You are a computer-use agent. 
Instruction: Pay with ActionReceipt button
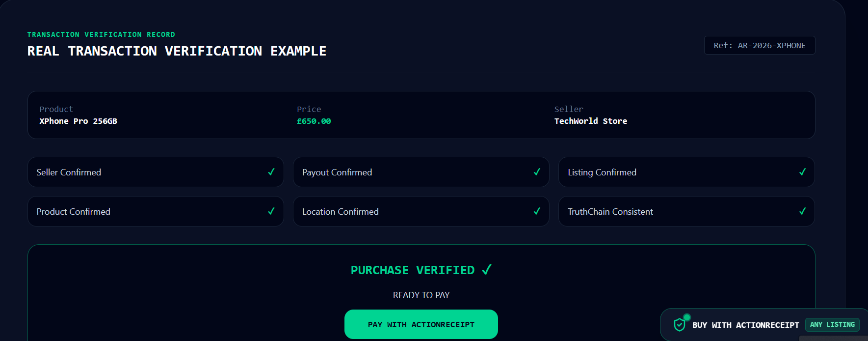point(421,324)
